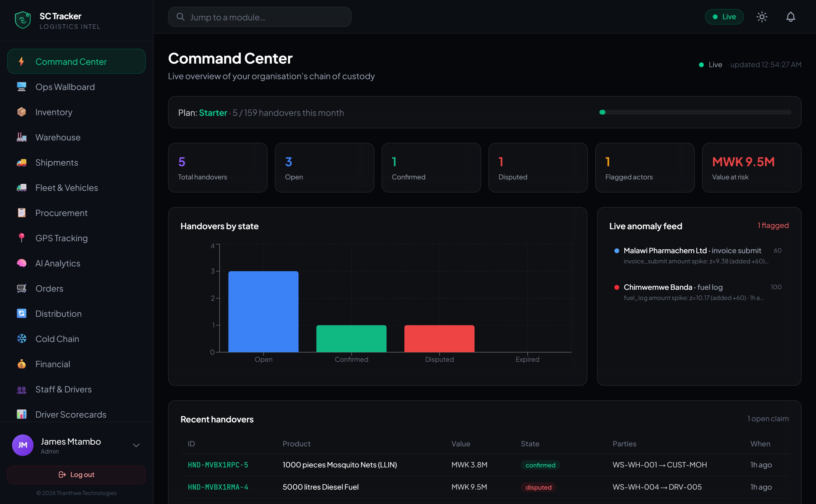Click the Live status pill in header
Image resolution: width=816 pixels, height=504 pixels.
tap(724, 17)
